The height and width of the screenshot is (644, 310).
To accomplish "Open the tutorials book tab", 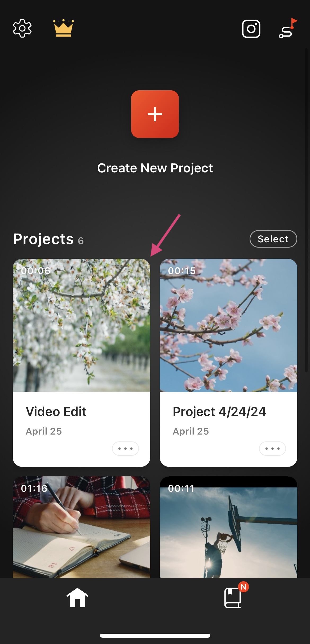I will tap(233, 598).
